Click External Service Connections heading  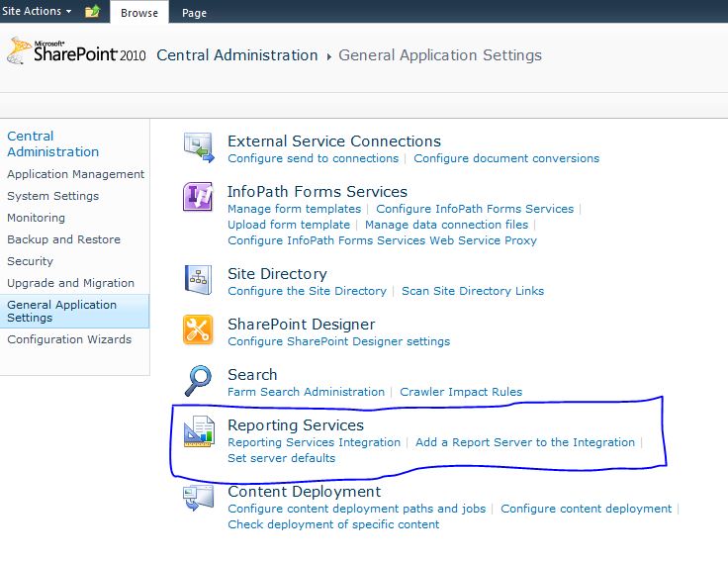coord(334,141)
